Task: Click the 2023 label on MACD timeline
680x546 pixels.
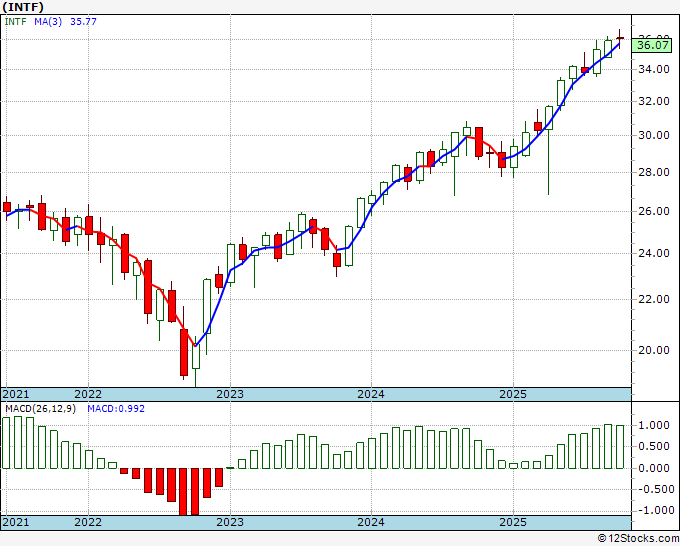Action: click(x=230, y=522)
